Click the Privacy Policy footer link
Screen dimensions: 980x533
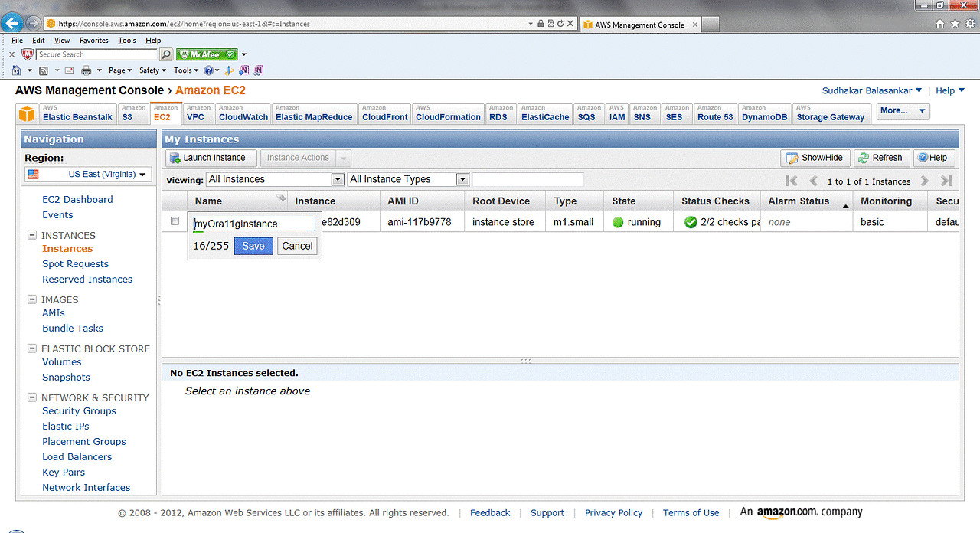613,512
